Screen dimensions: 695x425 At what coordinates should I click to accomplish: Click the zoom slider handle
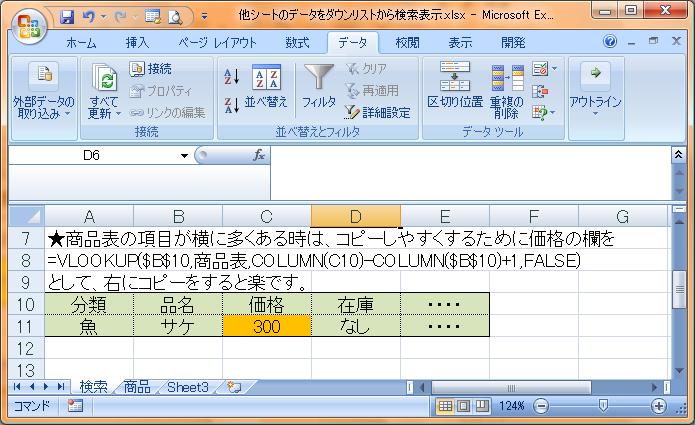click(x=603, y=405)
